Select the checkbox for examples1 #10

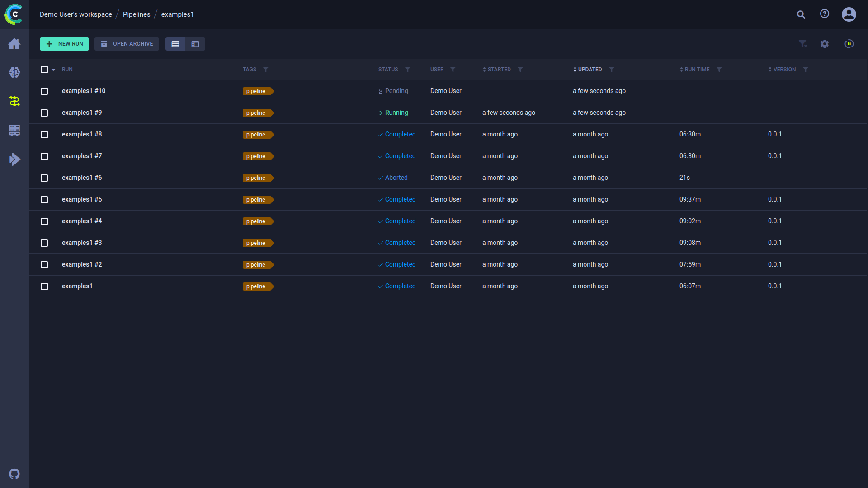point(44,91)
